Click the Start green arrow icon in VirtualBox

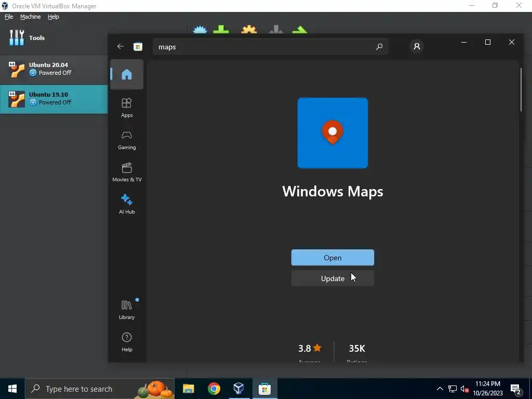pyautogui.click(x=300, y=30)
